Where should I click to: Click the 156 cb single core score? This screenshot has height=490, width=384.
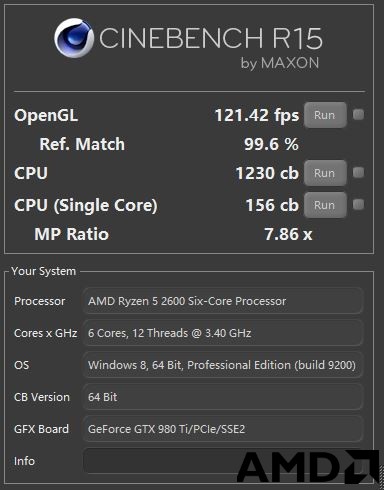[272, 205]
